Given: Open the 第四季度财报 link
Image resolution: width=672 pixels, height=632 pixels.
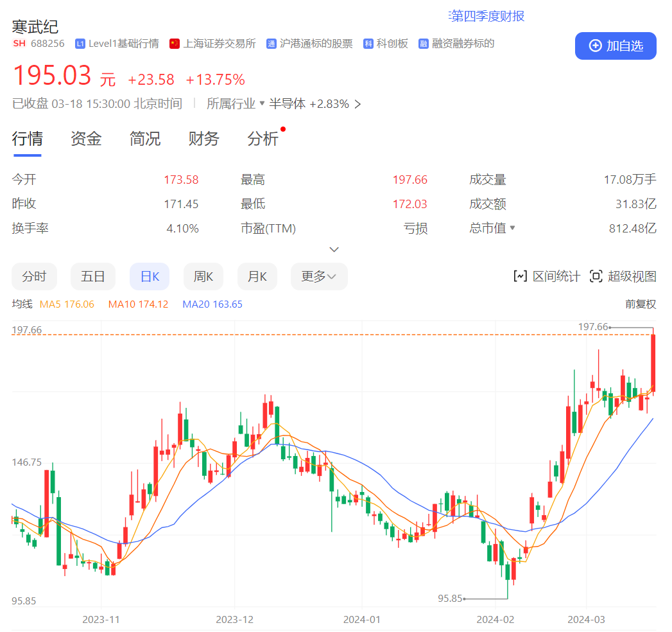Looking at the screenshot, I should pyautogui.click(x=487, y=16).
